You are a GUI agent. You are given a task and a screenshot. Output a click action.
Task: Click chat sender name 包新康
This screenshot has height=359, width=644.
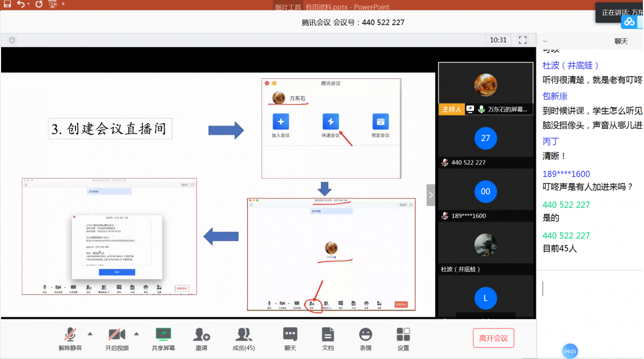point(555,97)
